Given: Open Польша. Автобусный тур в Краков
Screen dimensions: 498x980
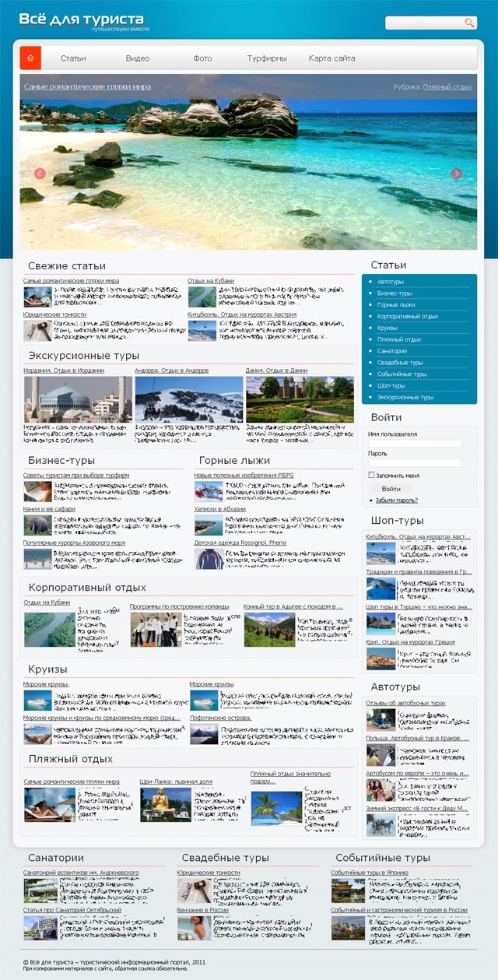Looking at the screenshot, I should [x=418, y=738].
